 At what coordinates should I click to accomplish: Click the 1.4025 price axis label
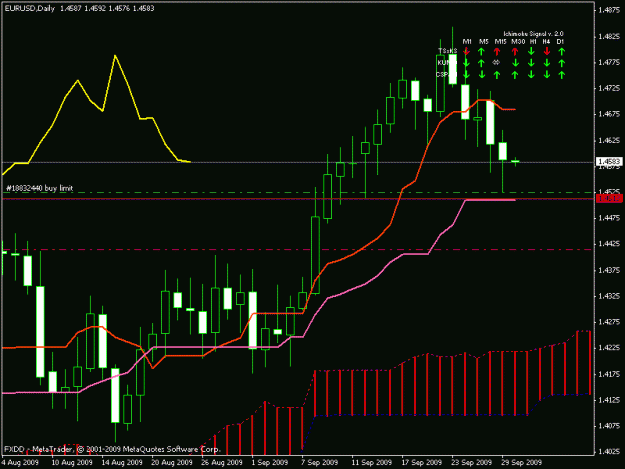(x=609, y=452)
